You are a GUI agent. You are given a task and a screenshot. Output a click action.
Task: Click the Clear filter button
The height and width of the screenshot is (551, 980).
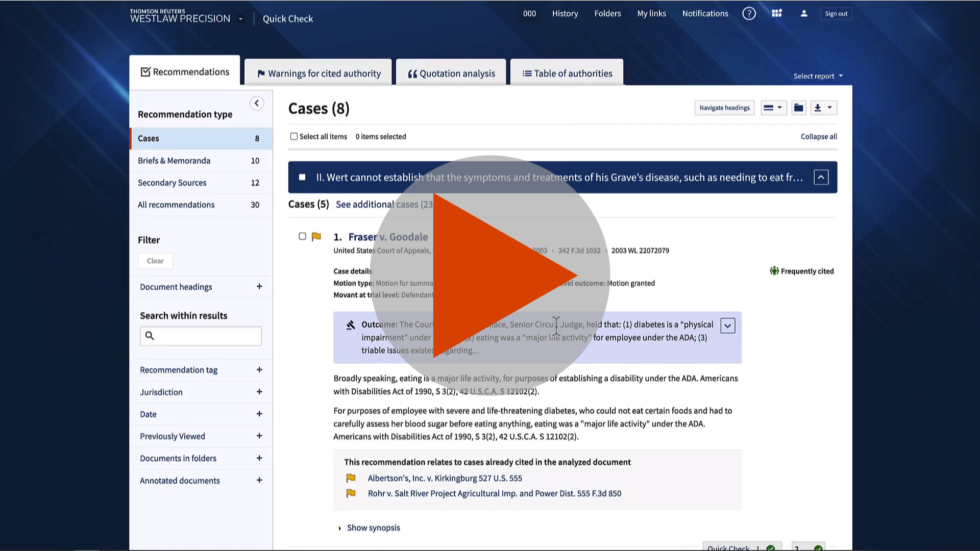pos(155,261)
